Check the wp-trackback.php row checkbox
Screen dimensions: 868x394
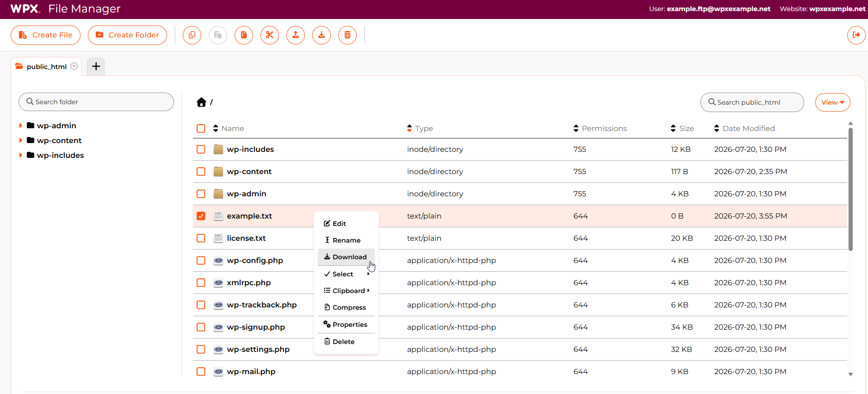click(x=201, y=305)
